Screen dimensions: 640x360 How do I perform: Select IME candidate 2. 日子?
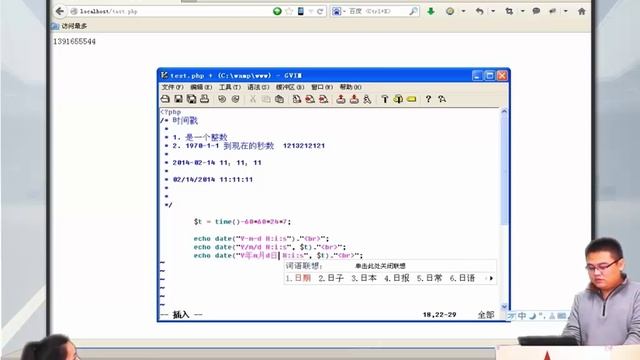331,278
